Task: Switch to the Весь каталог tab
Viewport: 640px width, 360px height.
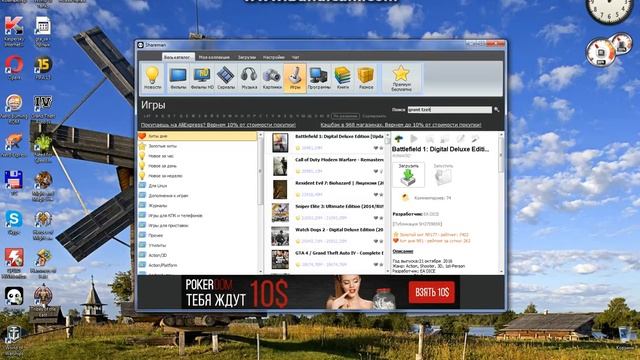Action: (178, 57)
